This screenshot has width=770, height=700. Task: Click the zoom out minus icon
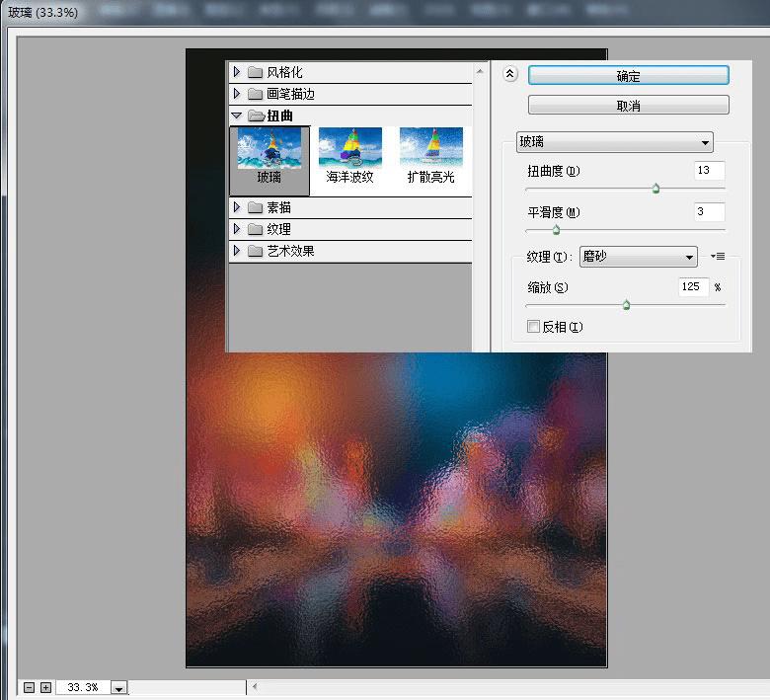[29, 687]
